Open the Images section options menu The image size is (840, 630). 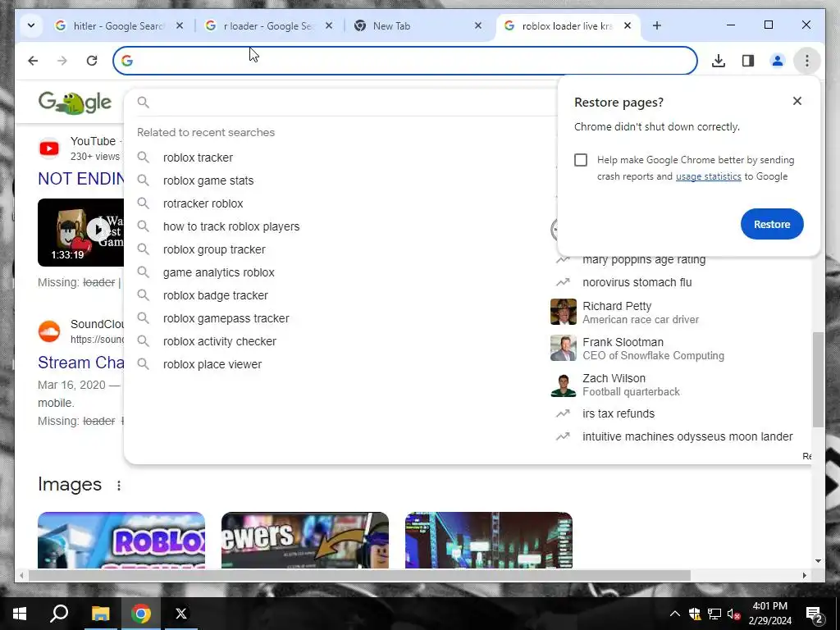coord(119,486)
